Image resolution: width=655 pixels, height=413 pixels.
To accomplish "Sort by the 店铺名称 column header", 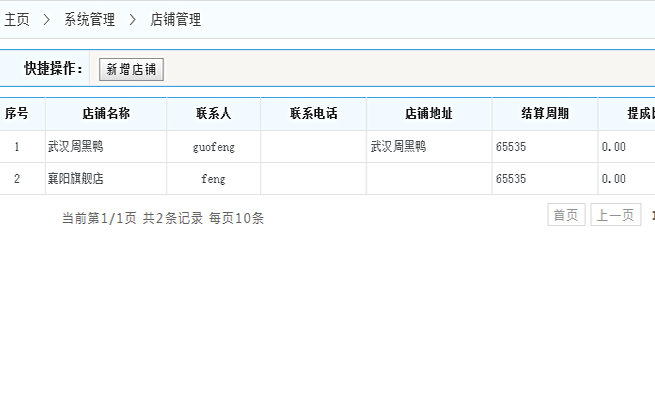I will [x=106, y=114].
